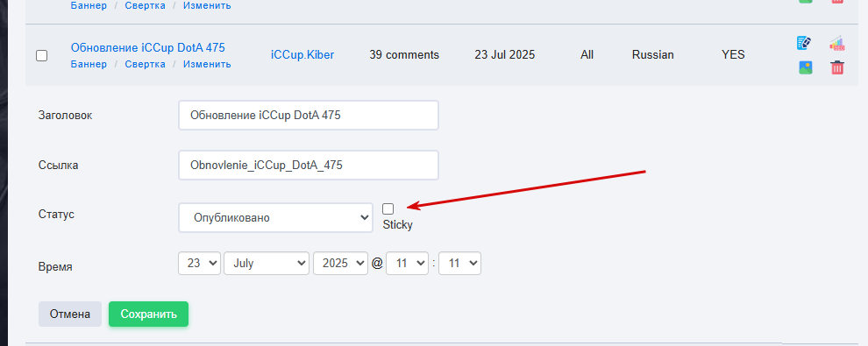Click the Отмена button
868x346 pixels.
click(x=70, y=314)
